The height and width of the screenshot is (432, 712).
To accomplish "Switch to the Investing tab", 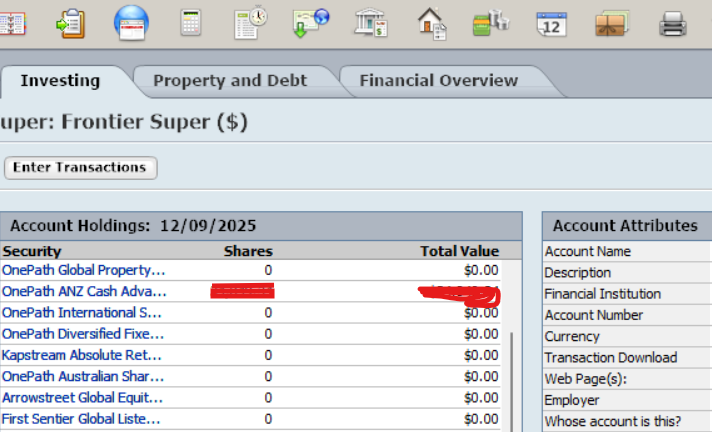I will click(60, 80).
